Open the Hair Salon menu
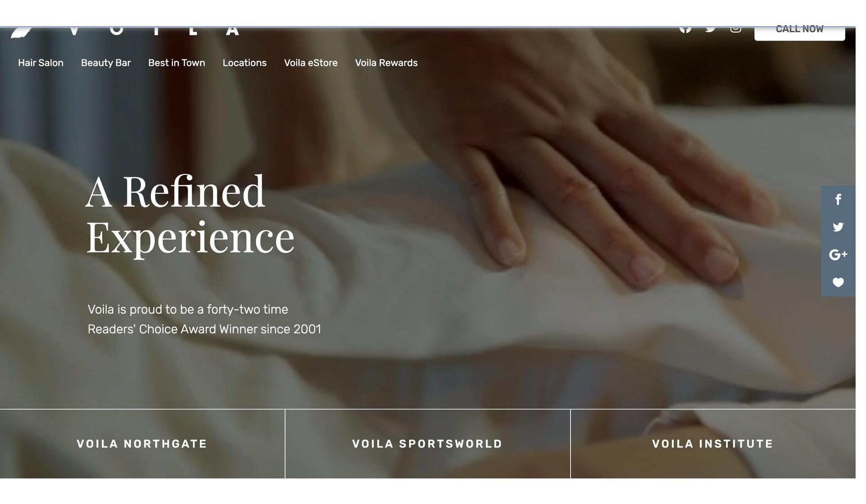This screenshot has width=866, height=504. pyautogui.click(x=41, y=63)
